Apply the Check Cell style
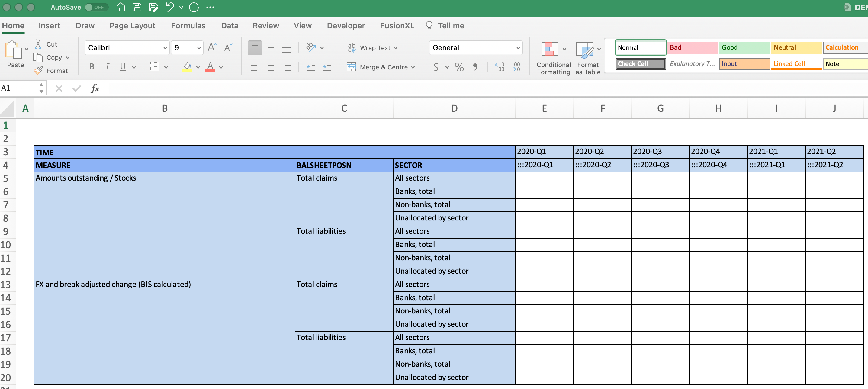868x389 pixels. click(x=640, y=64)
